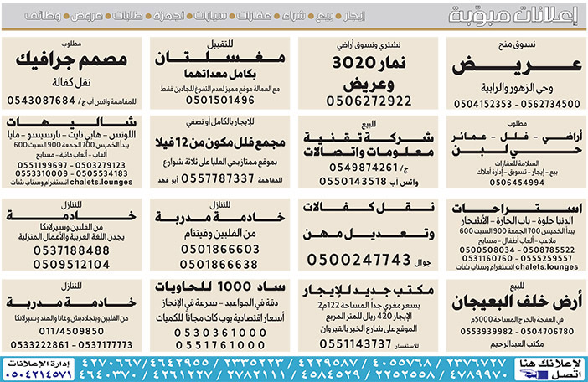The width and height of the screenshot is (588, 382).
Task: Click phone number 0543087684
Action: pos(41,101)
